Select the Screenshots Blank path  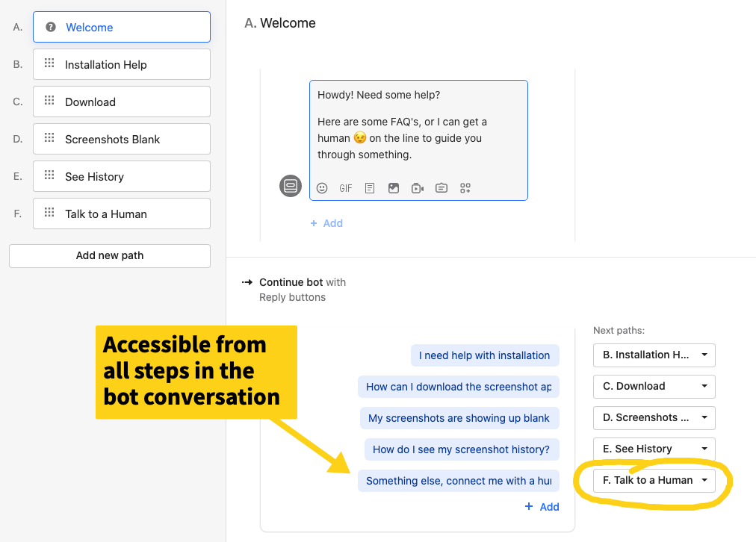pyautogui.click(x=122, y=139)
